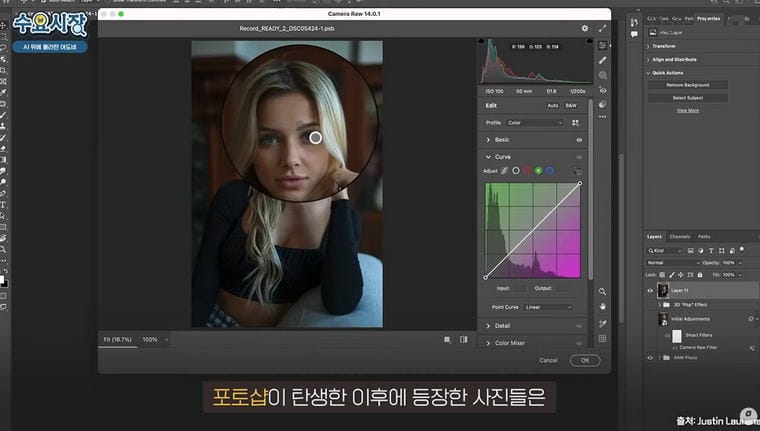Screen dimensions: 760x431
Task: Toggle before/after split view icon
Action: 464,340
